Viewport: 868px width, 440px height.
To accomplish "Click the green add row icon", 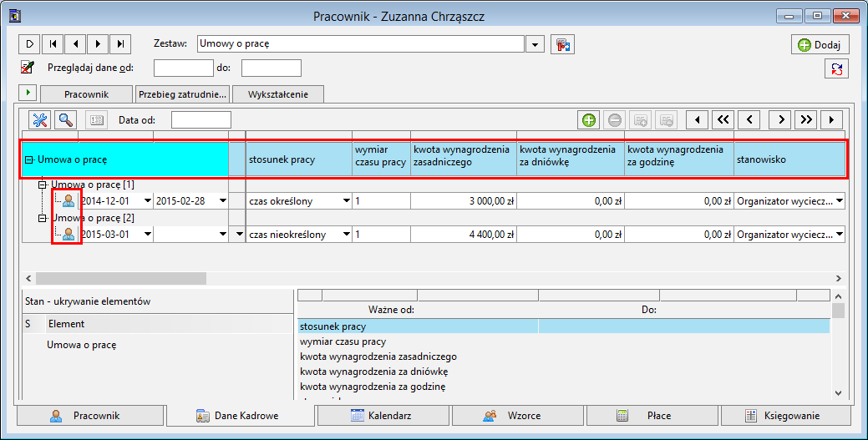I will [x=589, y=119].
